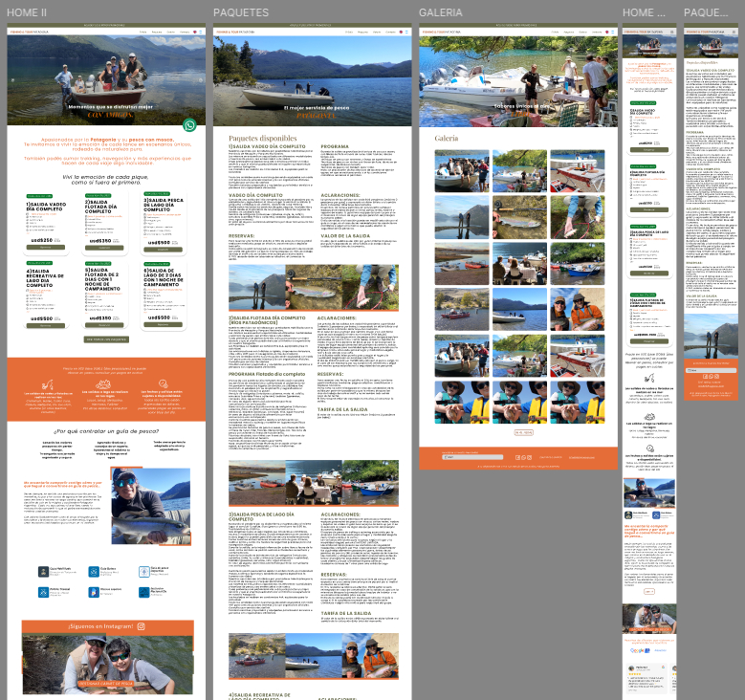Viewport: 745px width, 700px height.
Task: Click the red flag icon in GALERIA navbar
Action: [x=607, y=32]
